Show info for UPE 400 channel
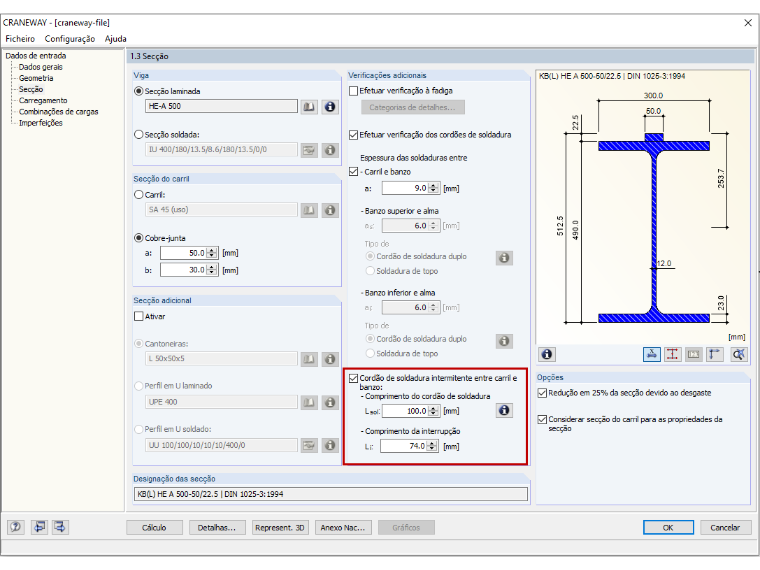 pyautogui.click(x=330, y=402)
